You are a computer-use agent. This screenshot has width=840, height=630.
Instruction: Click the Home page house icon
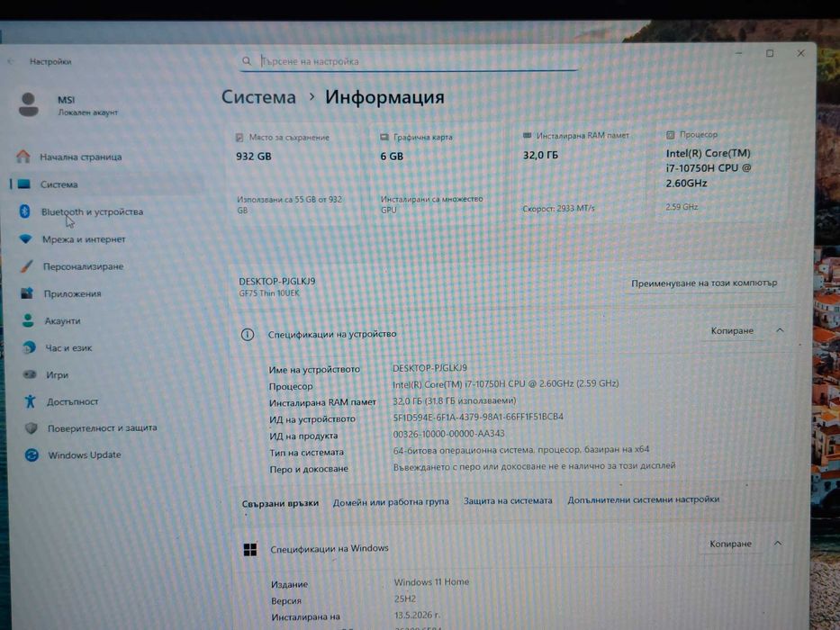(23, 157)
